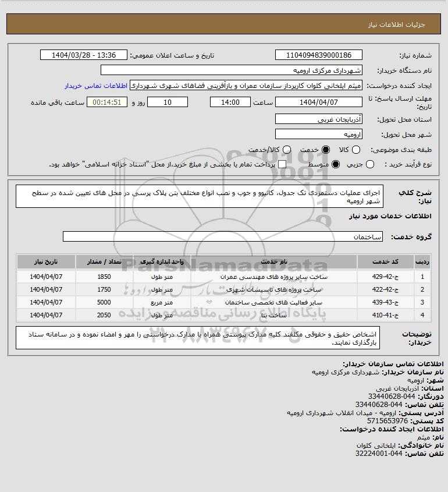This screenshot has height=492, width=448.
Task: Click the نام خدمت column header
Action: [273, 261]
